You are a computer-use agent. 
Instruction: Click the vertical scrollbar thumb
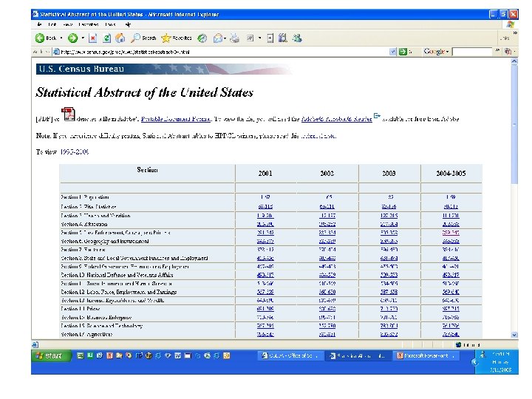click(x=514, y=125)
